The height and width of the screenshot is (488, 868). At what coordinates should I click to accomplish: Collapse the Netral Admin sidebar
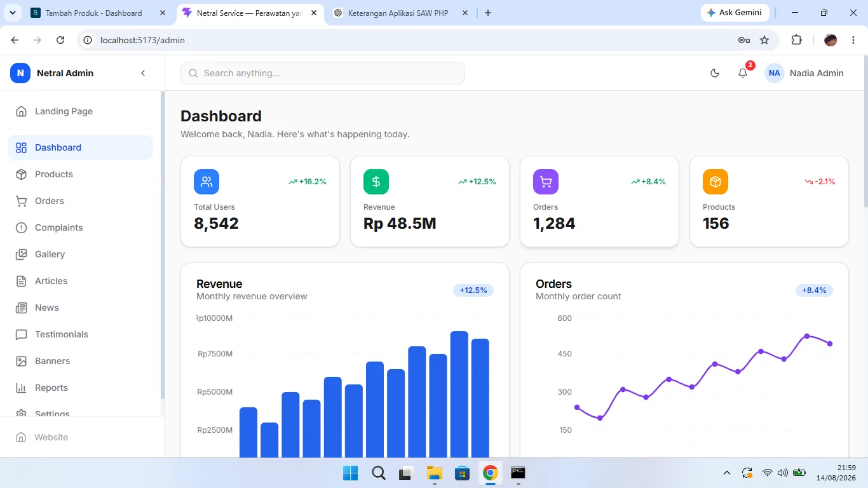143,73
